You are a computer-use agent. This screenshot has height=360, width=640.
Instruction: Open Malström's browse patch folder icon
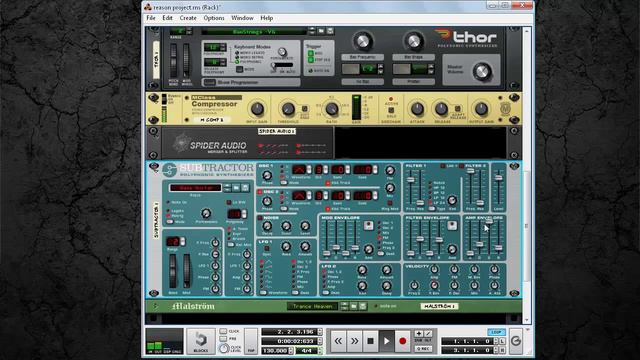pos(353,306)
